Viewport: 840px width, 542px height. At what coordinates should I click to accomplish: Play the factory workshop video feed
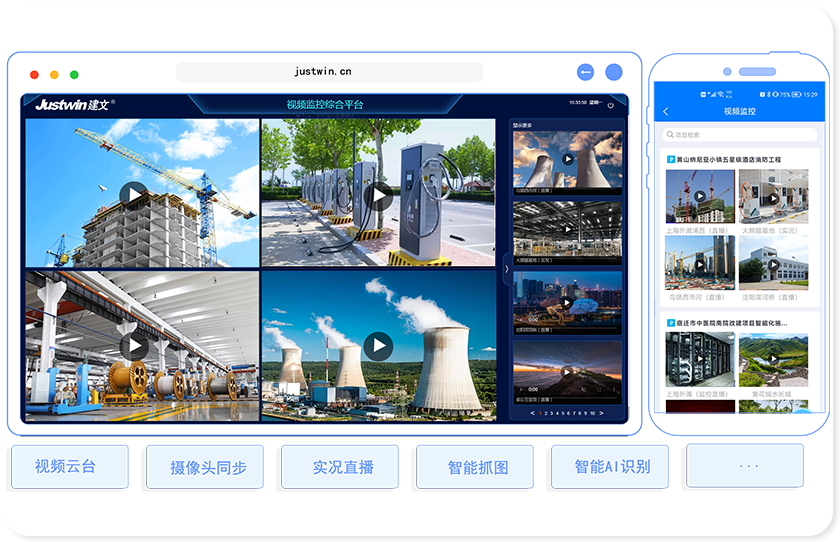click(x=133, y=346)
